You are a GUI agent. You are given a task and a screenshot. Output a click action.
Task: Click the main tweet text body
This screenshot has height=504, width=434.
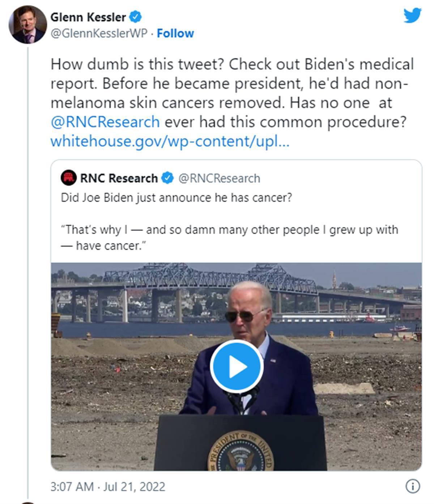[x=231, y=103]
